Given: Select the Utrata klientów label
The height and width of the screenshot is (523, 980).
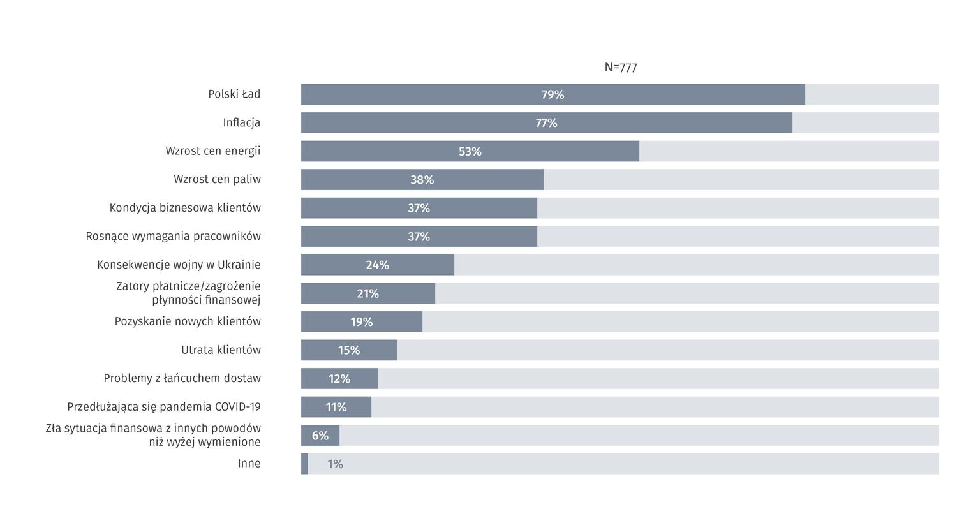Looking at the screenshot, I should point(221,350).
